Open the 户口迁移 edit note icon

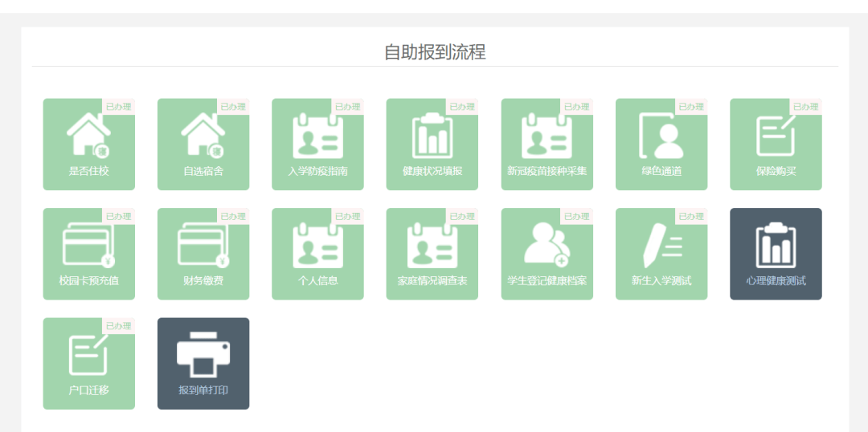88,355
